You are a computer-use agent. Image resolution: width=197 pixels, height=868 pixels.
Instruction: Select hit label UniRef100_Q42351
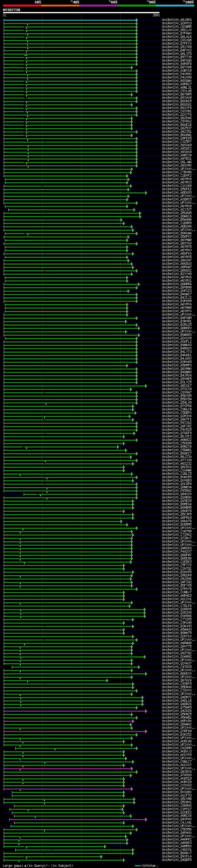click(x=177, y=132)
